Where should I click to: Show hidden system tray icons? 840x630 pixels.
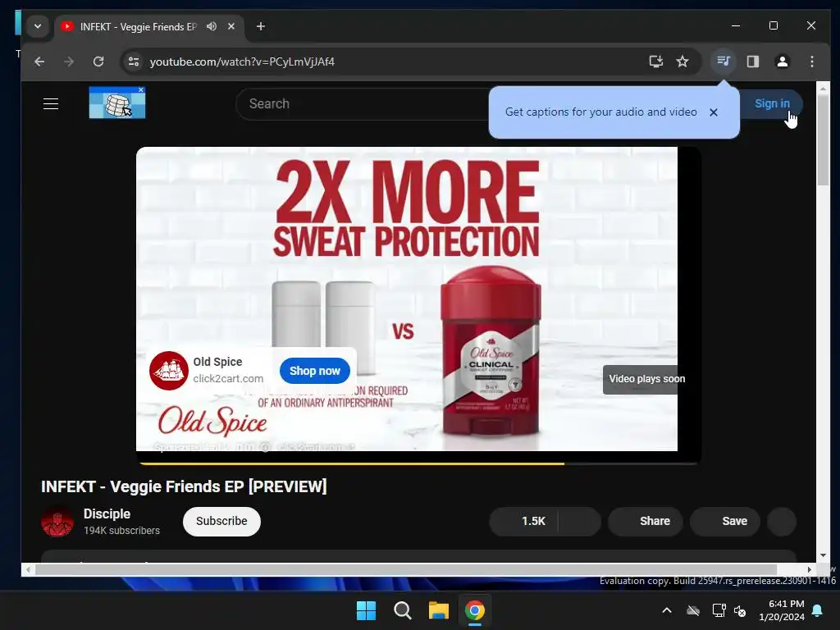pos(667,610)
